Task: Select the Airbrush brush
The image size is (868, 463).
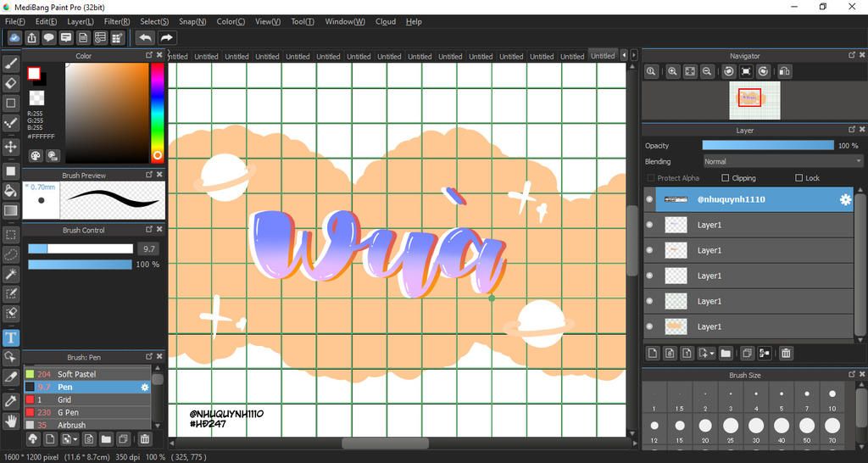Action: (87, 426)
